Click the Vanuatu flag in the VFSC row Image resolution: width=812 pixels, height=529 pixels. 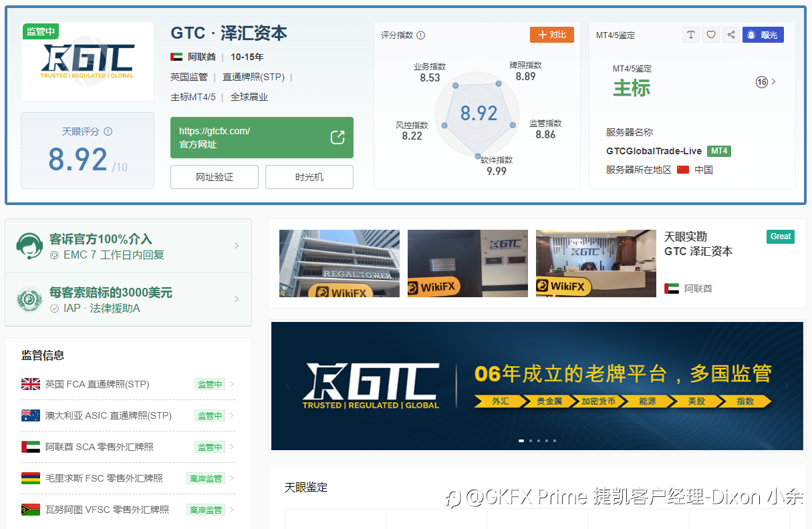[31, 510]
